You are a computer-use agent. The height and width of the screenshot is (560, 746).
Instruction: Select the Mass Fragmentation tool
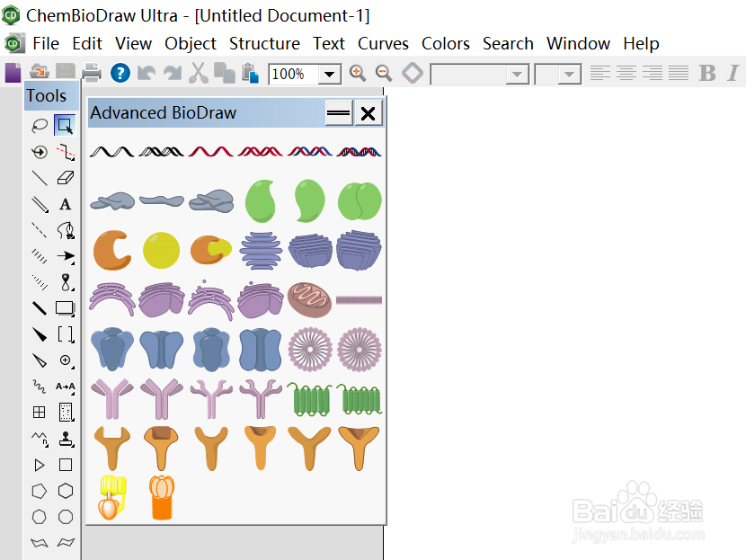[66, 152]
